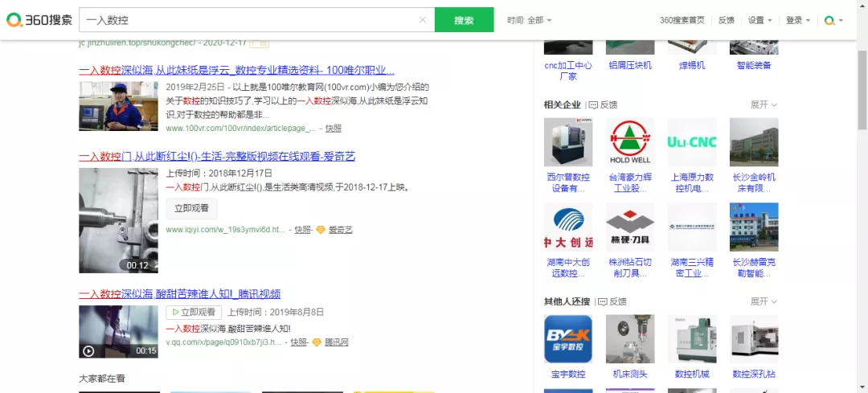Click the v.qq.com green URL
Image resolution: width=868 pixels, height=393 pixels.
pyautogui.click(x=223, y=342)
